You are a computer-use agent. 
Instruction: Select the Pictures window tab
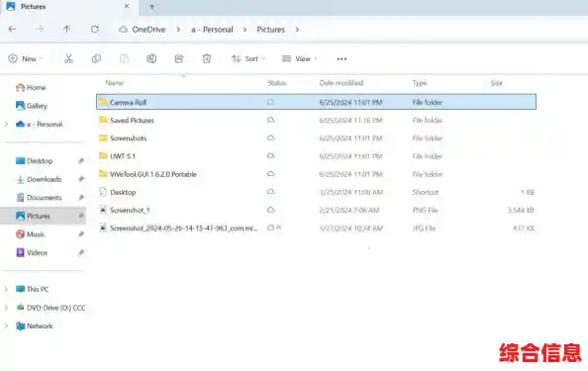(x=69, y=7)
